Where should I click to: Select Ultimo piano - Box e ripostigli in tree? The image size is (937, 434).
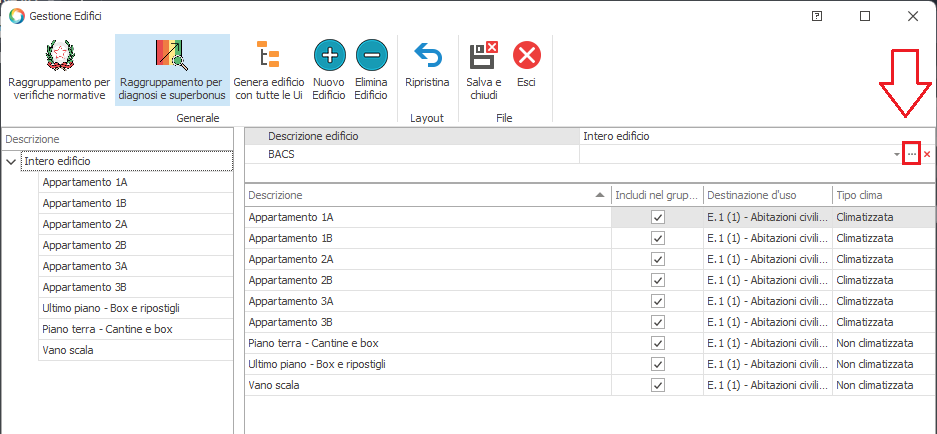click(110, 308)
